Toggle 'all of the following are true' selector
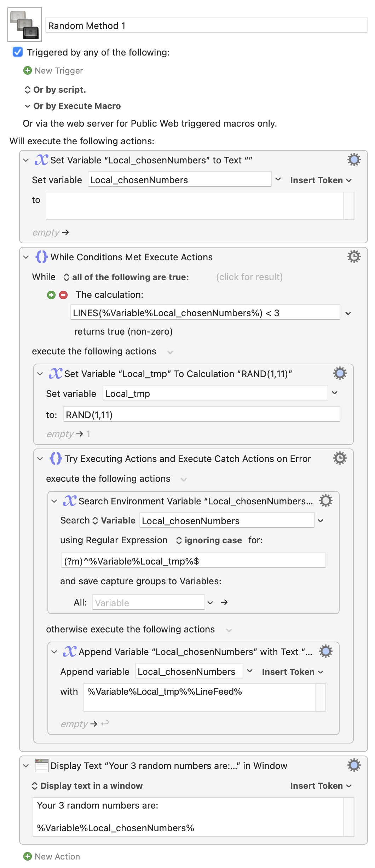This screenshot has width=375, height=868. 126,277
